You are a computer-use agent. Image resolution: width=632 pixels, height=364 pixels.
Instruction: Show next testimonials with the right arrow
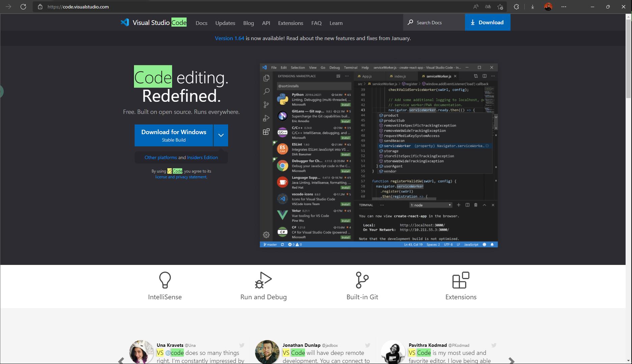pos(511,361)
